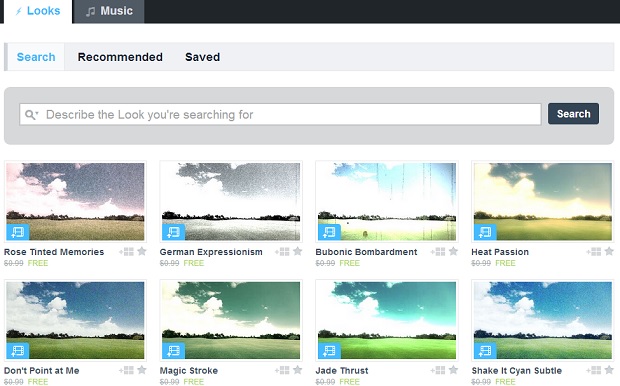
Task: Apply German Expressionism look via blue filmstrip icon
Action: pos(173,232)
